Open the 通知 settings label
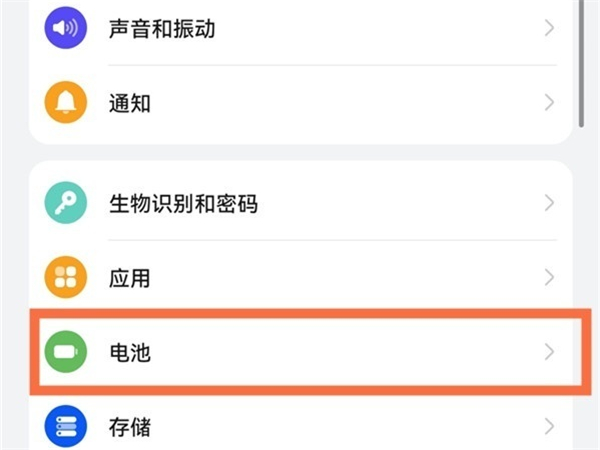 click(130, 102)
